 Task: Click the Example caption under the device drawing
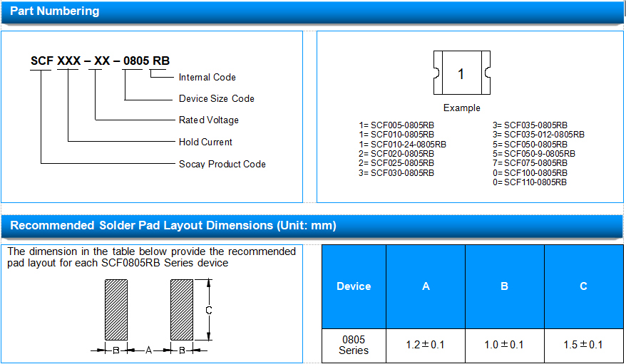tap(462, 108)
